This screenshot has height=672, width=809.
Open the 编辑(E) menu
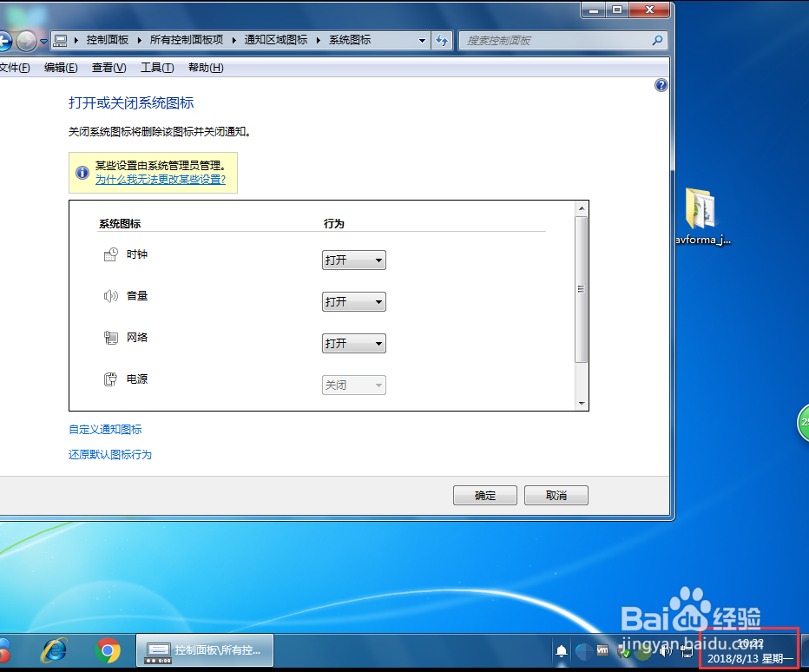coord(61,68)
